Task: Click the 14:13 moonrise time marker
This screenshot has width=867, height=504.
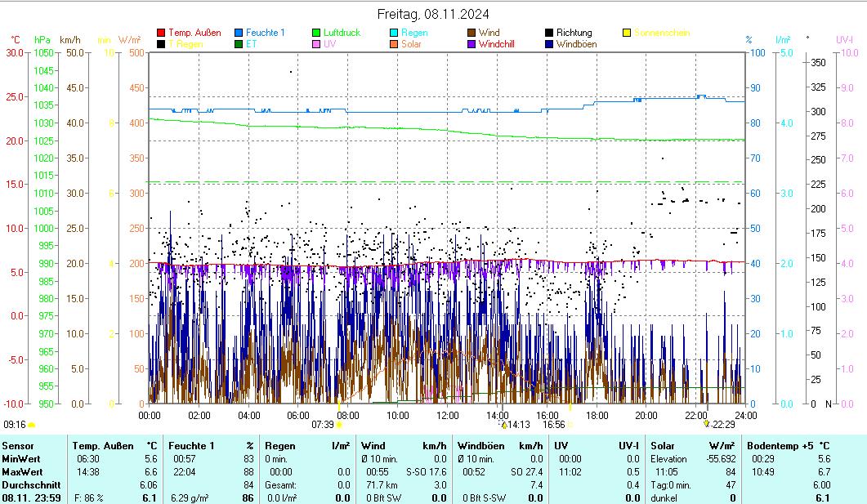Action: coord(518,425)
